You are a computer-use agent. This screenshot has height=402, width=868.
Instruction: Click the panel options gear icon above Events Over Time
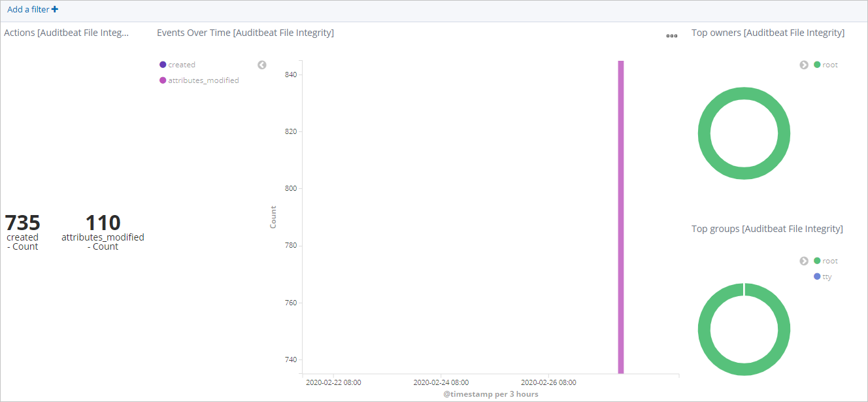point(671,36)
